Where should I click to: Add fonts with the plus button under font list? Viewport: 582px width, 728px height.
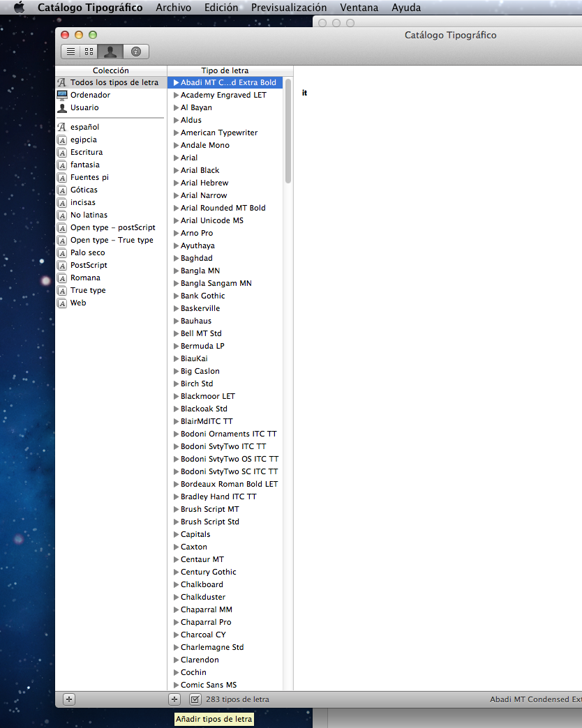tap(174, 699)
